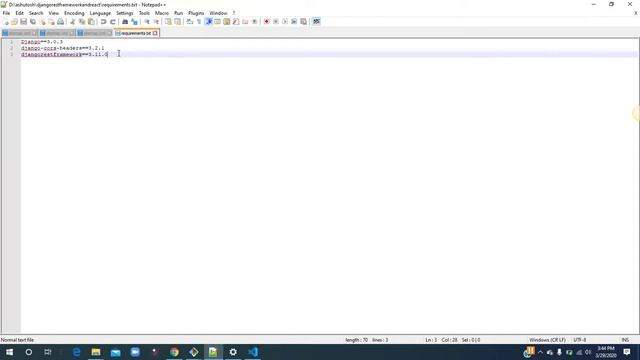Redo the edit via toolbar icon
The image size is (640, 360).
(113, 22)
